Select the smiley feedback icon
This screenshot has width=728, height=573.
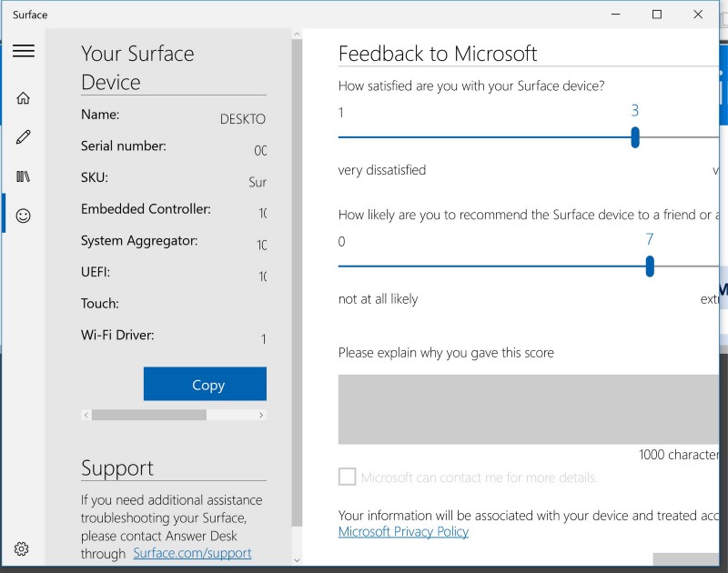pos(24,216)
